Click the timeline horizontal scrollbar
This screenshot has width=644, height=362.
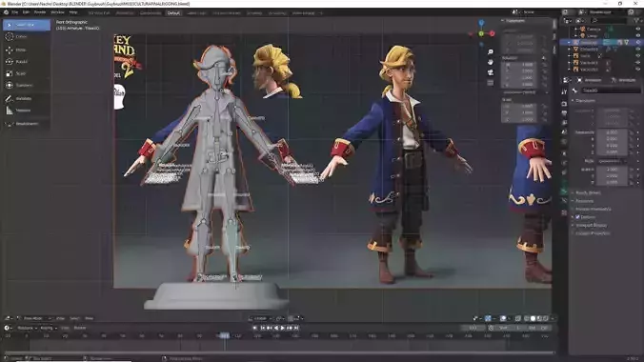pyautogui.click(x=279, y=352)
